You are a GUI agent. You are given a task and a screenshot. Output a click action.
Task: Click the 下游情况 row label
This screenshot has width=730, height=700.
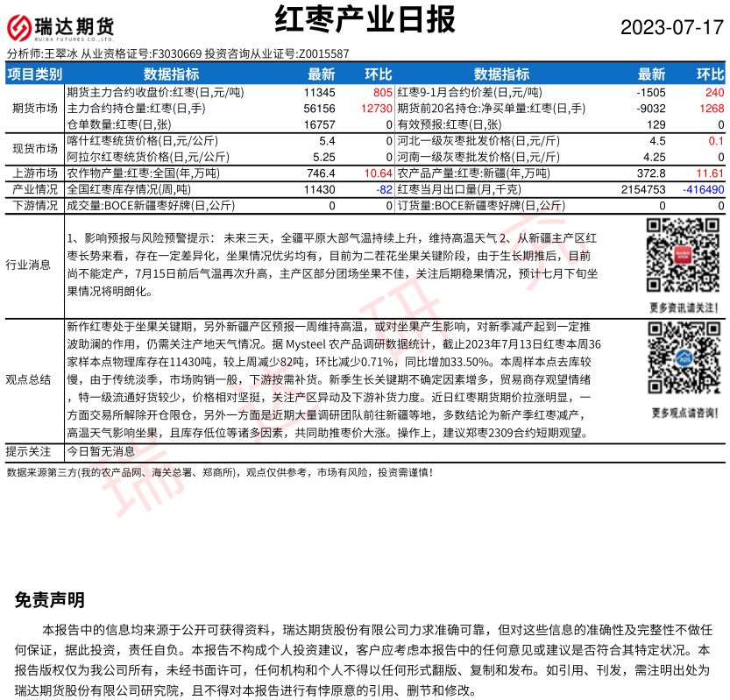click(x=35, y=206)
